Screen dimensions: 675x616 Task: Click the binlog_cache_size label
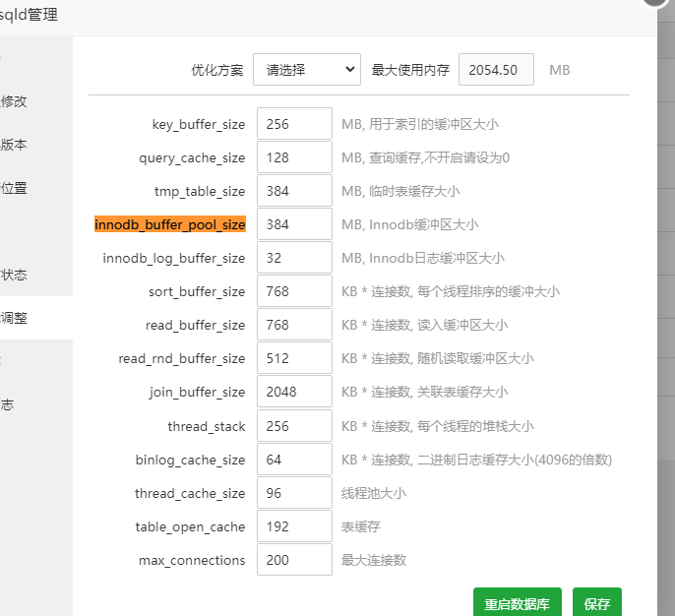click(x=190, y=460)
